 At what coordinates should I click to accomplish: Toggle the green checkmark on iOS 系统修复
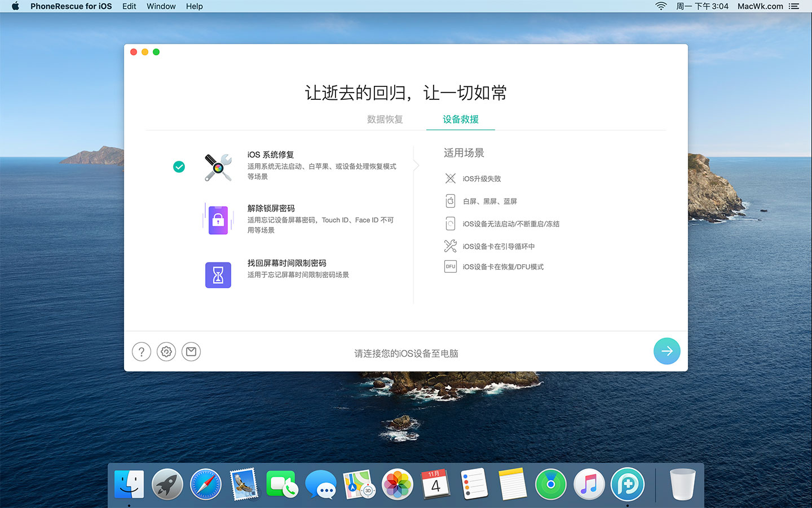[x=179, y=167]
